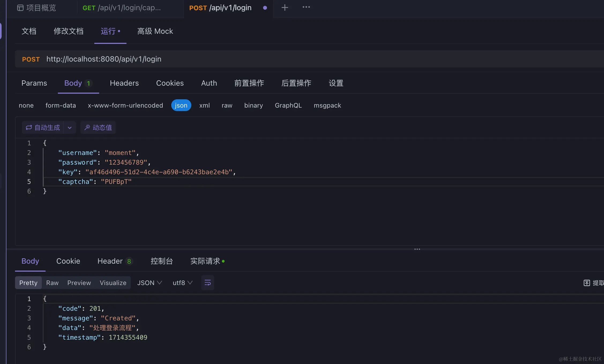Viewport: 604px width, 364px height.
Task: Click the 动态值 magic wand button
Action: 98,127
